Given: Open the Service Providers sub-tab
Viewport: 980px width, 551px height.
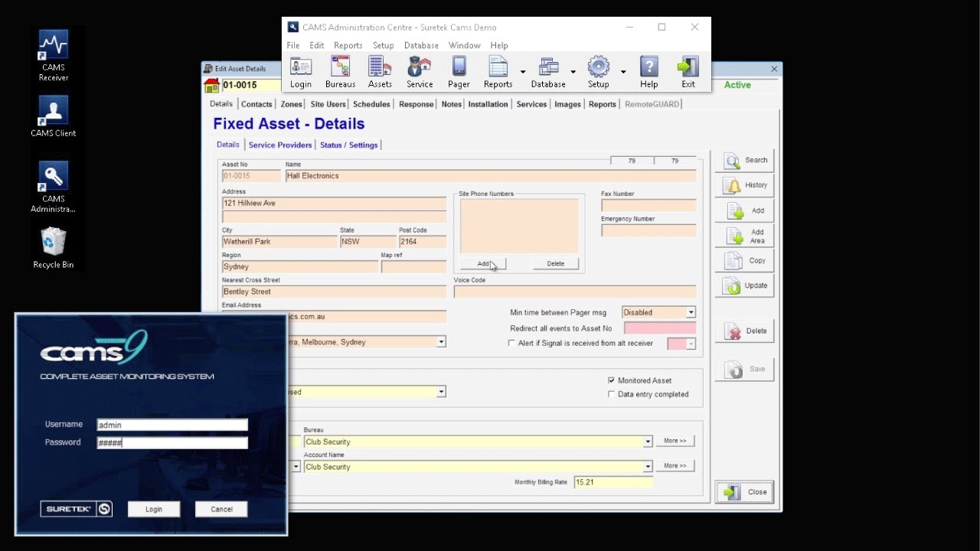Looking at the screenshot, I should (x=280, y=145).
